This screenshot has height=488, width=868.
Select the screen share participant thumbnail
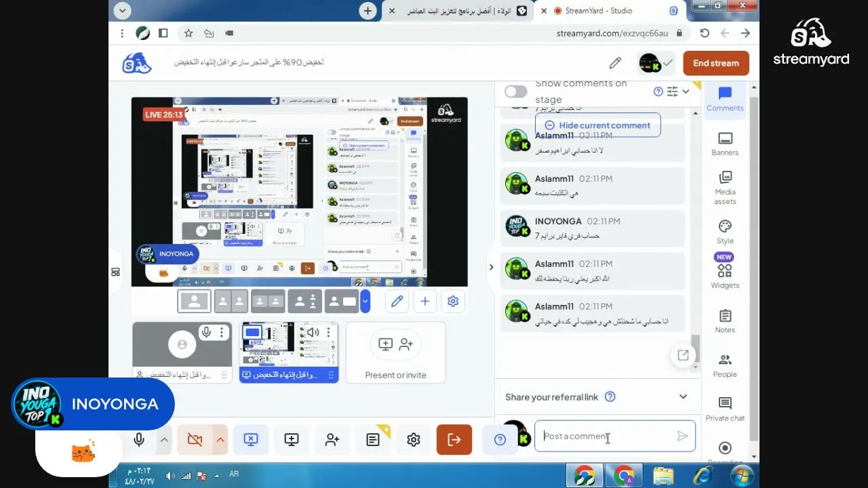point(289,352)
